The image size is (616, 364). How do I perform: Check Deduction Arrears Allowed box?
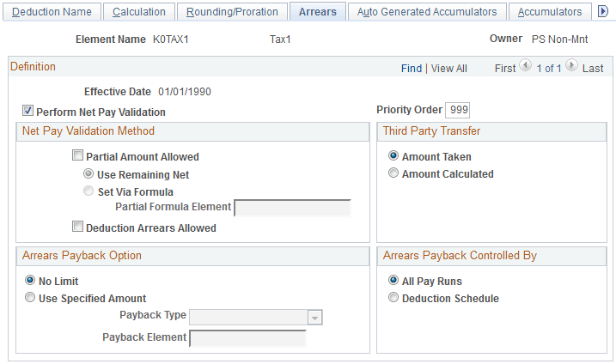(x=78, y=228)
